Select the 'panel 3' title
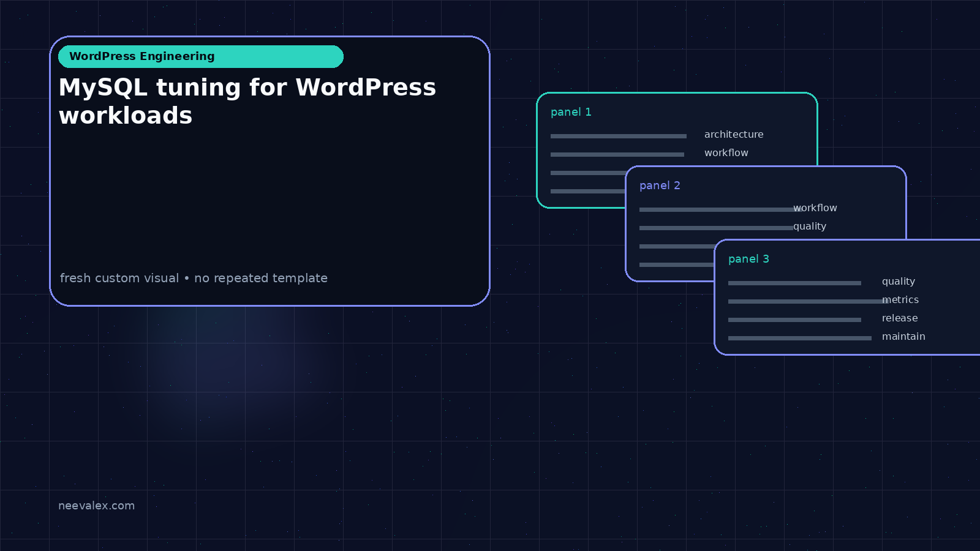The height and width of the screenshot is (551, 980). coord(748,259)
